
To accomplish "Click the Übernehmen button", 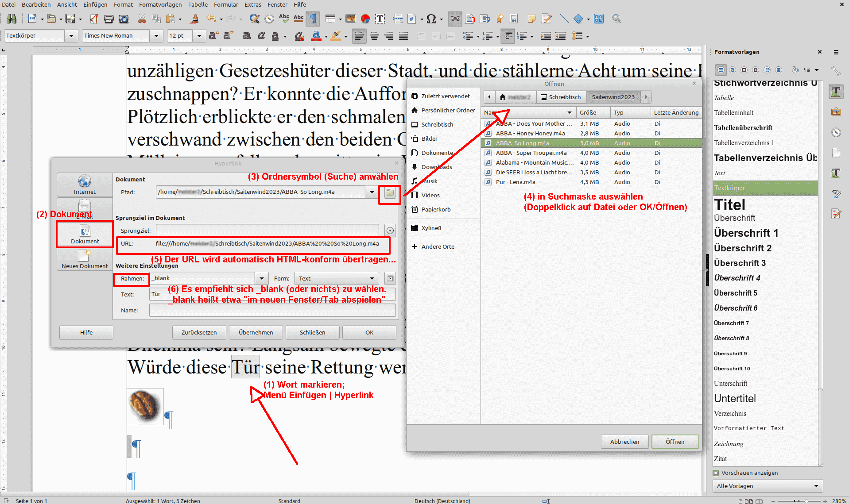I will pos(256,332).
